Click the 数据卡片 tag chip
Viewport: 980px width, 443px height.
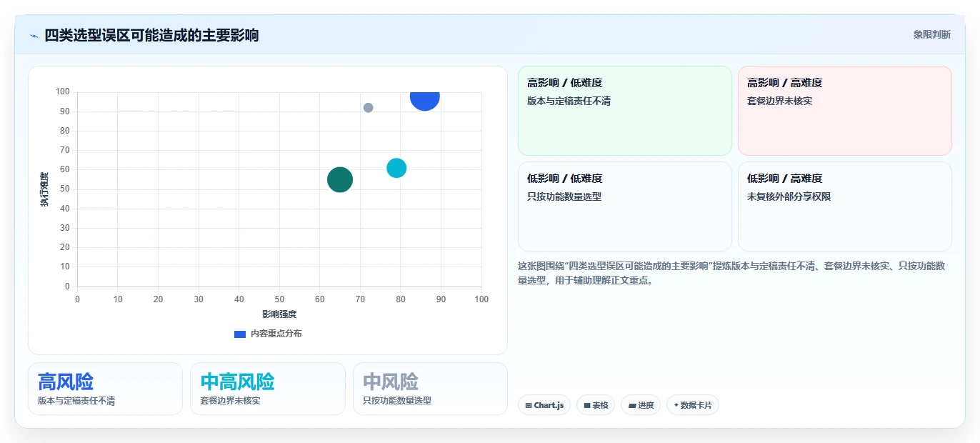point(693,405)
